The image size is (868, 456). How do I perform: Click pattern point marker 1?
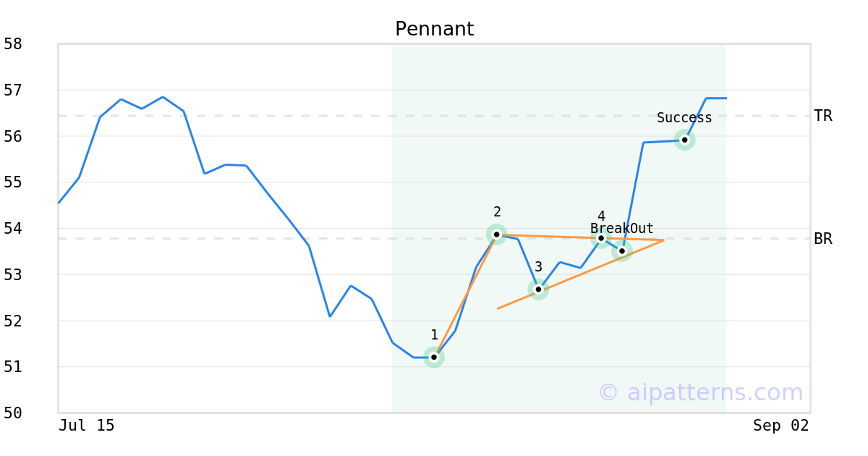click(433, 357)
